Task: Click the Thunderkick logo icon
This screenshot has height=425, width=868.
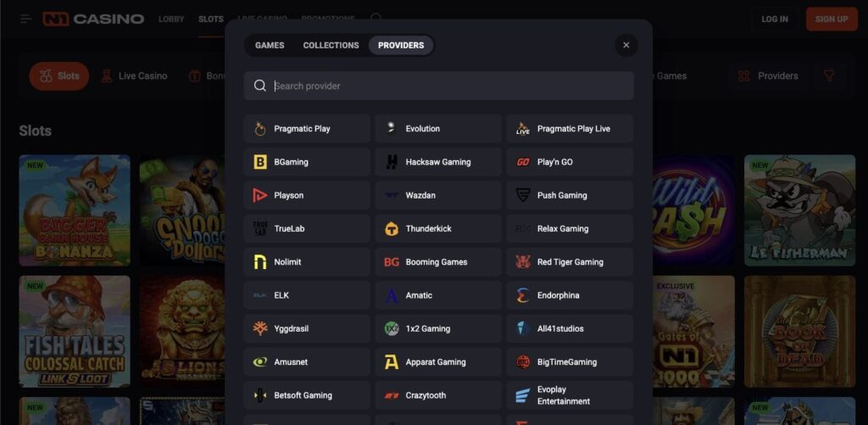Action: (x=392, y=229)
